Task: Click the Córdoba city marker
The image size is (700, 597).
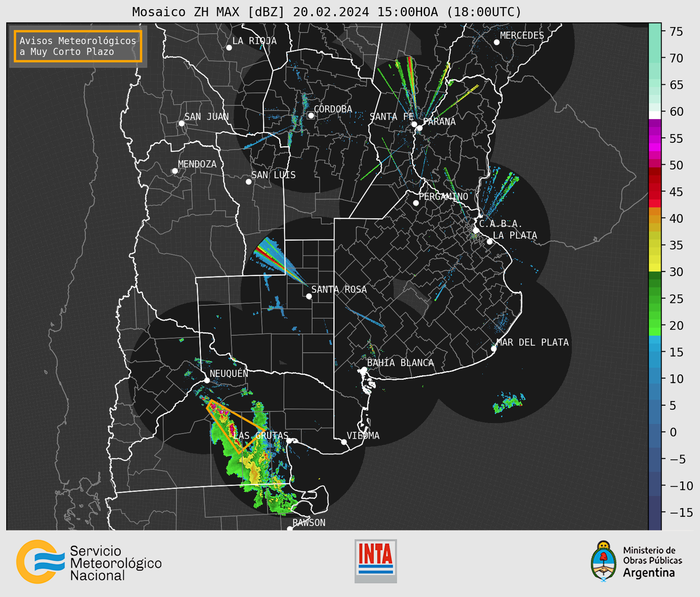Action: (x=311, y=115)
